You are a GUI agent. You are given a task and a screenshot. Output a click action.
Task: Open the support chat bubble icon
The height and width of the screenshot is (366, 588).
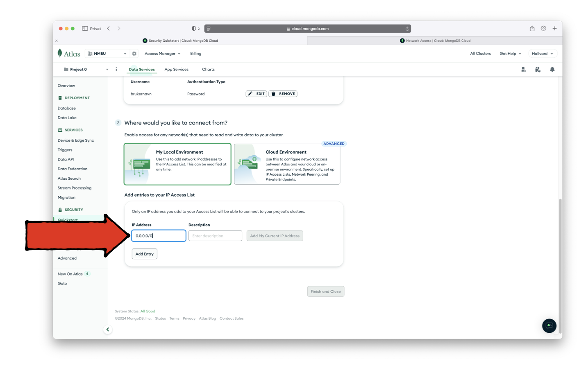tap(549, 325)
